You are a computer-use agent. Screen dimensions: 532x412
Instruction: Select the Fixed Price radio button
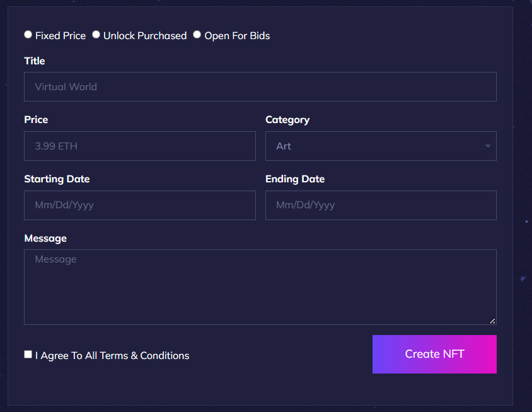28,35
